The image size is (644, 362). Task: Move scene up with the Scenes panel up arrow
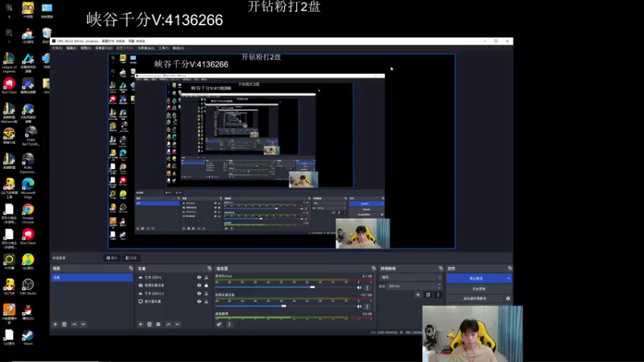pos(74,324)
